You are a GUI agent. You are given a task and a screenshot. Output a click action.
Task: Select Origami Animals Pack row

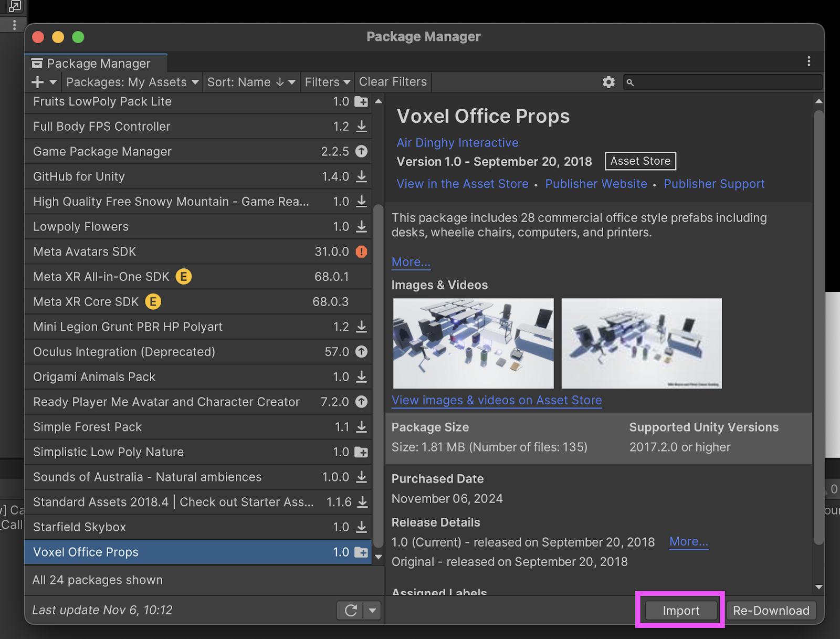[x=198, y=377]
